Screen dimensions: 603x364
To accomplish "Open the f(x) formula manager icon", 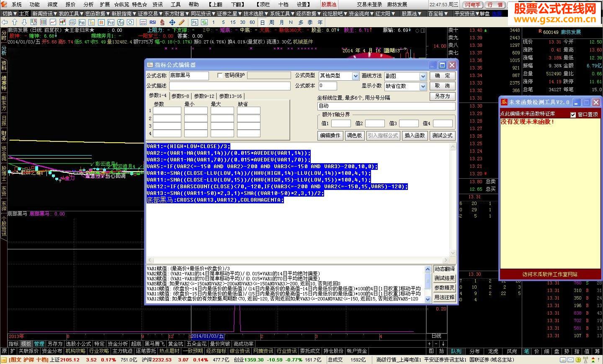I will pos(121,22).
